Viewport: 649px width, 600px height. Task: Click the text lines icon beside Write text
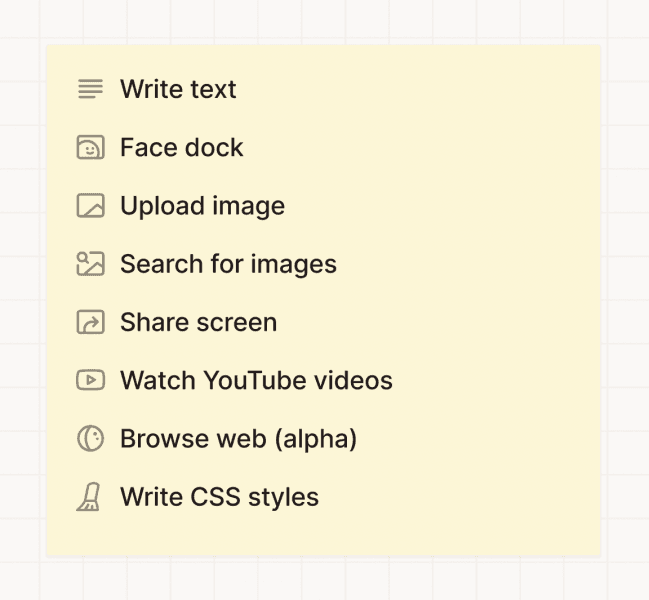(x=90, y=89)
